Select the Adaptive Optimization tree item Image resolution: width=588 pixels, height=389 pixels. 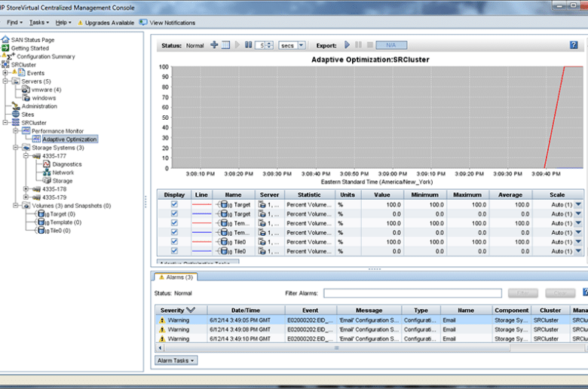(69, 139)
